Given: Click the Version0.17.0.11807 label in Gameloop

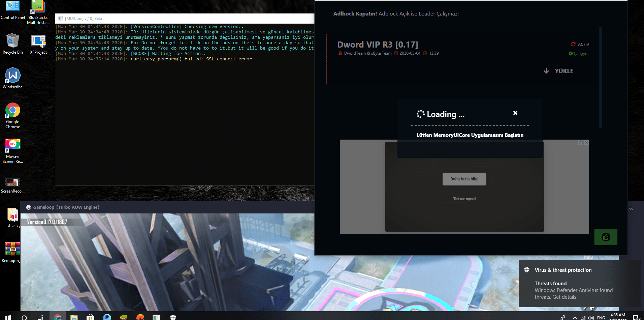Looking at the screenshot, I should [x=47, y=222].
